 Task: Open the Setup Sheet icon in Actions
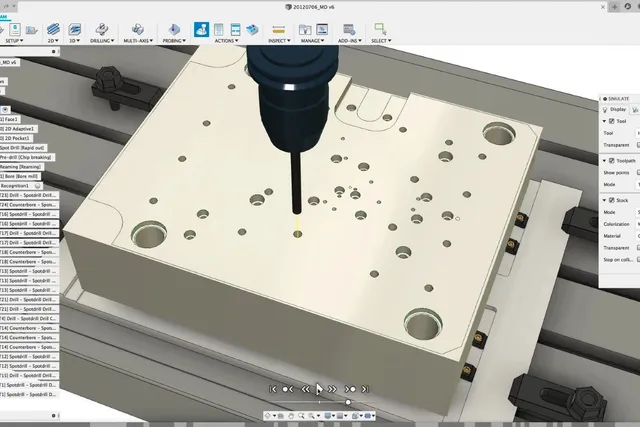click(236, 29)
